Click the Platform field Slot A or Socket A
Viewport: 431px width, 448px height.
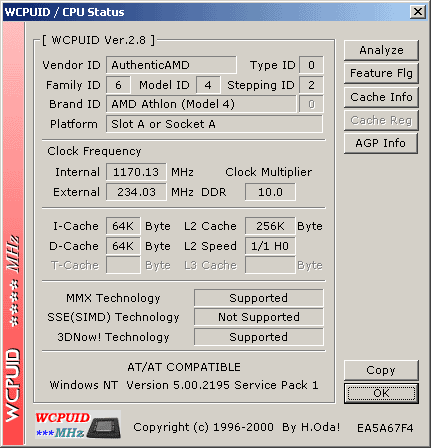pos(214,124)
